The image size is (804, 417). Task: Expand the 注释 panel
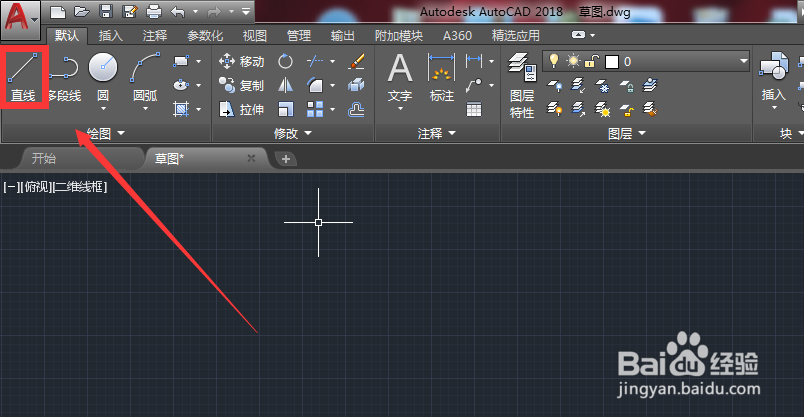(x=437, y=133)
